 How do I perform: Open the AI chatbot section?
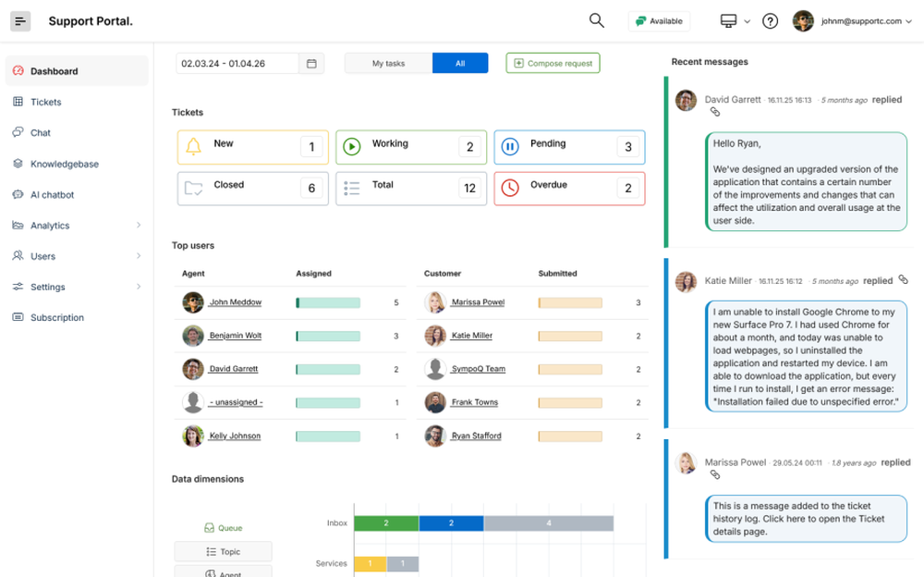click(x=51, y=194)
